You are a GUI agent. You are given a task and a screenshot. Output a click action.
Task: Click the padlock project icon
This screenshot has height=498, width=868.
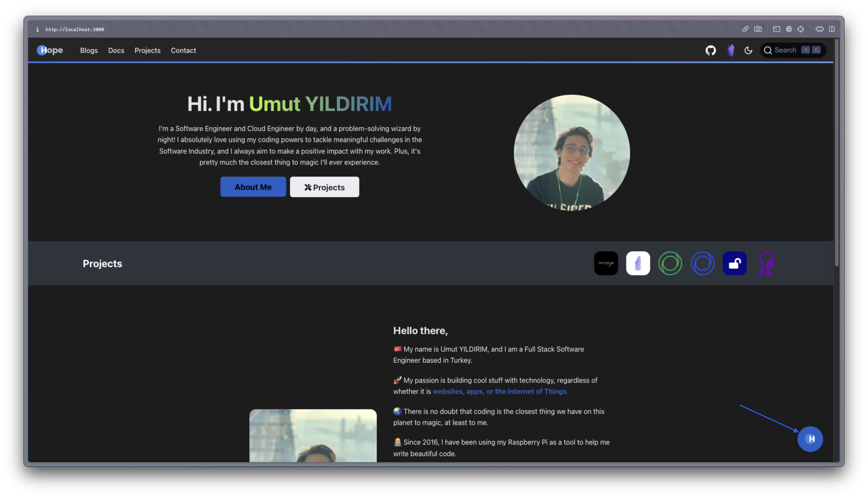734,263
